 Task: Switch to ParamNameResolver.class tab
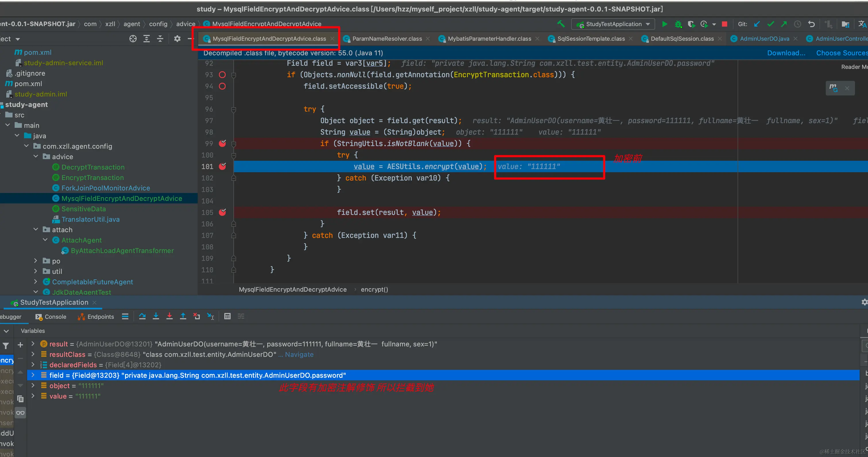click(x=387, y=39)
